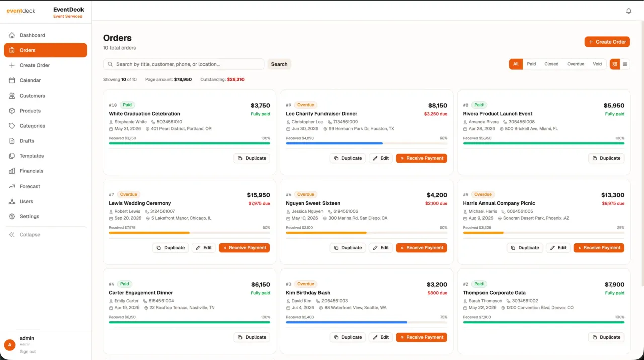The height and width of the screenshot is (360, 644).
Task: Select the All filter tab
Action: click(516, 64)
